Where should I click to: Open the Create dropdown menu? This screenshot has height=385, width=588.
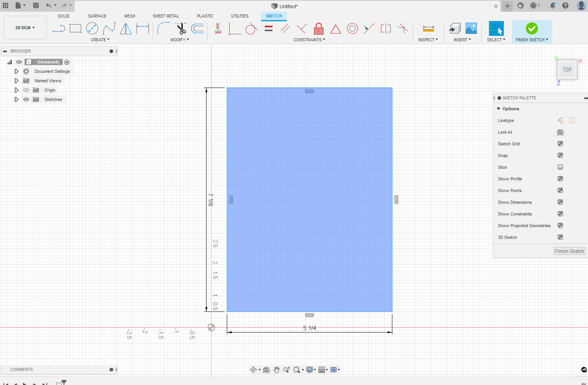(100, 39)
